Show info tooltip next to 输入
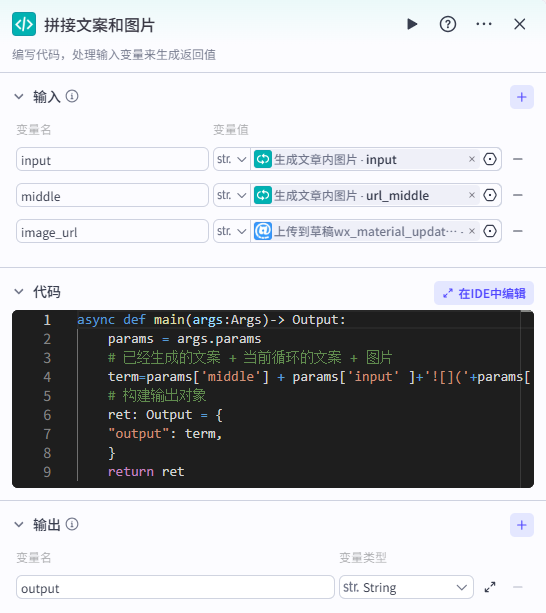 pyautogui.click(x=72, y=96)
